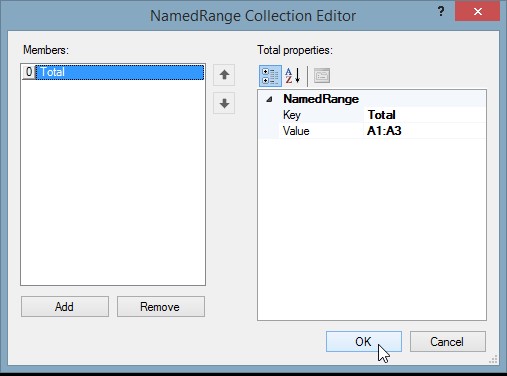Collapse the NamedRange category
507x376 pixels.
coord(269,99)
